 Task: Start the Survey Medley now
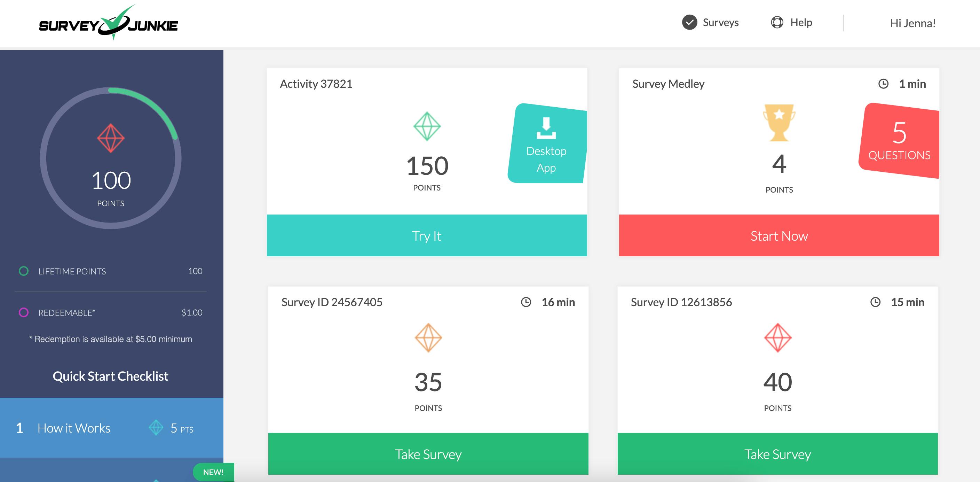point(779,236)
